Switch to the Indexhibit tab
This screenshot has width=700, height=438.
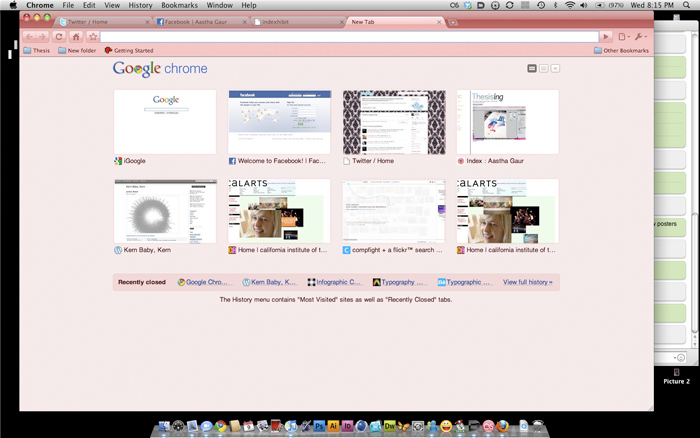(298, 22)
